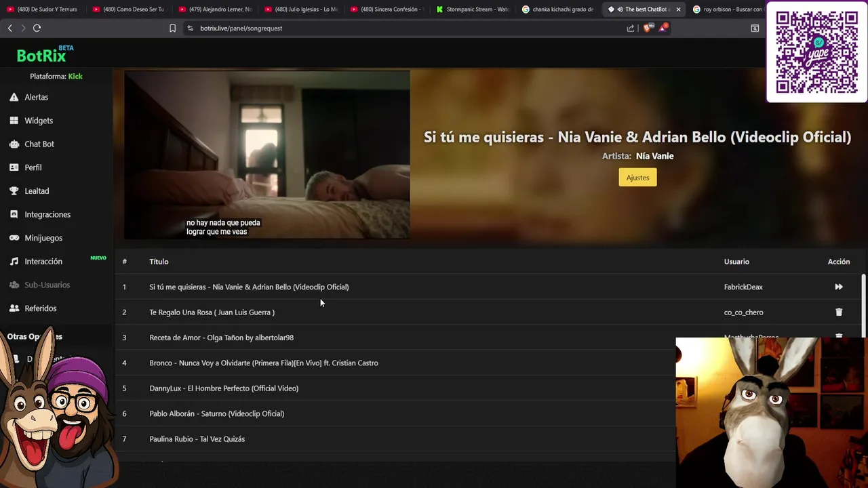The image size is (868, 488).
Task: Delete the Te Regalo Una Rosa request
Action: click(839, 312)
